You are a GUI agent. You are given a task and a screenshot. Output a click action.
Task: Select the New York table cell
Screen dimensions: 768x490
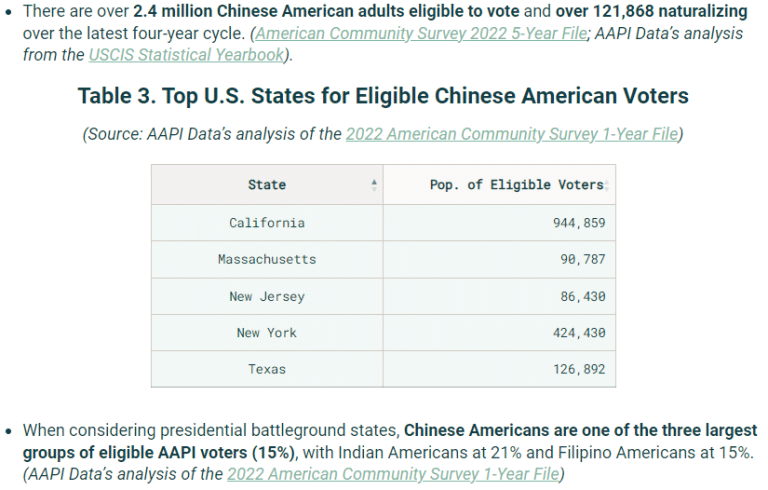coord(267,333)
